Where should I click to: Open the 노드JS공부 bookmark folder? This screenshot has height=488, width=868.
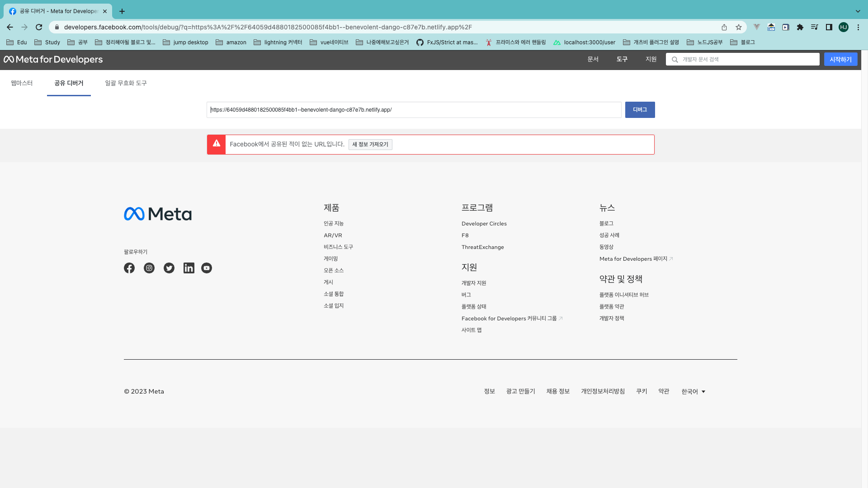click(705, 42)
